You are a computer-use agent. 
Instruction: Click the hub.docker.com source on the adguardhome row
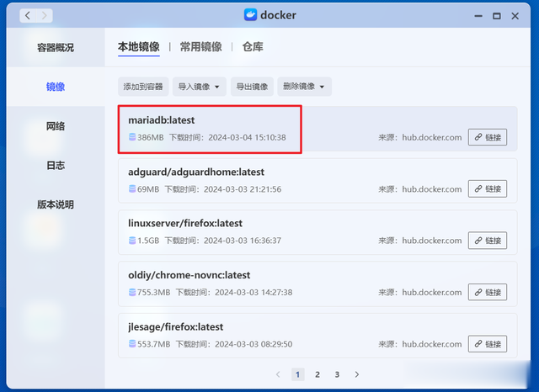(432, 189)
